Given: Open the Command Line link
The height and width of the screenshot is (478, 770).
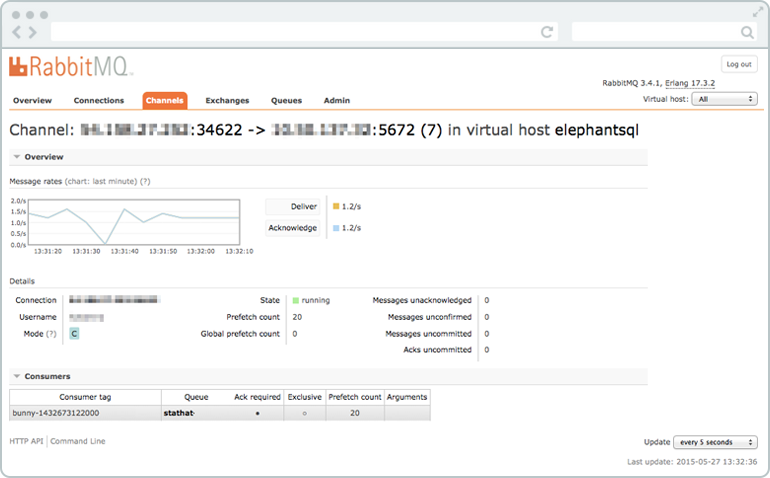Looking at the screenshot, I should (78, 441).
